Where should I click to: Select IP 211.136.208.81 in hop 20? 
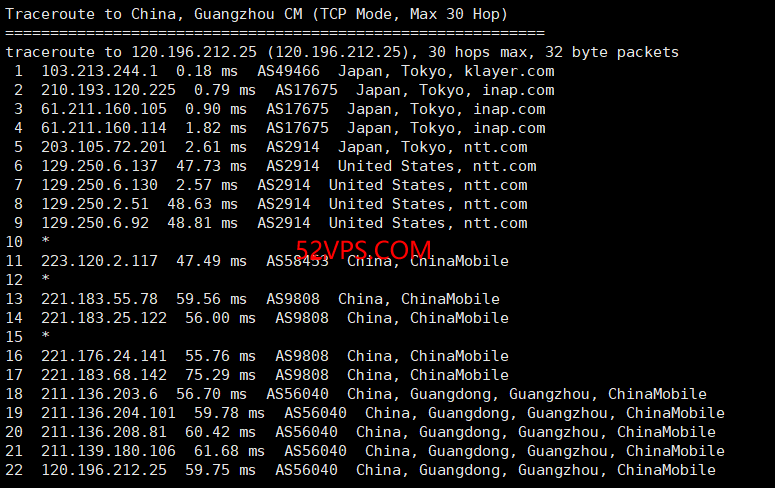[x=104, y=432]
